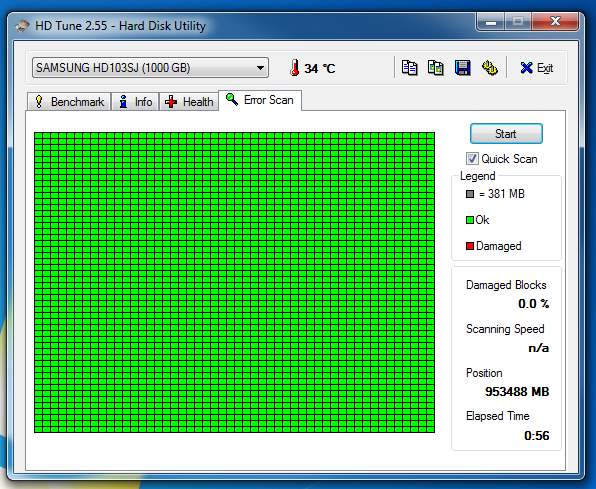The image size is (596, 489).
Task: Click the thermometer temperature icon
Action: click(294, 68)
